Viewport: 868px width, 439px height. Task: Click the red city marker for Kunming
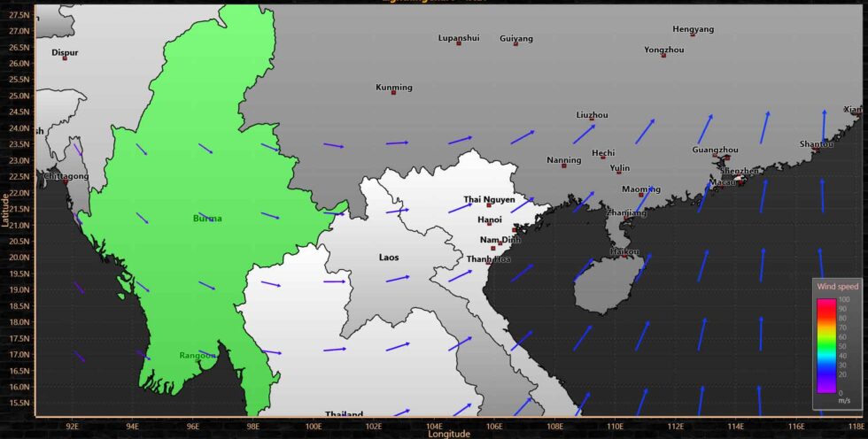point(393,92)
